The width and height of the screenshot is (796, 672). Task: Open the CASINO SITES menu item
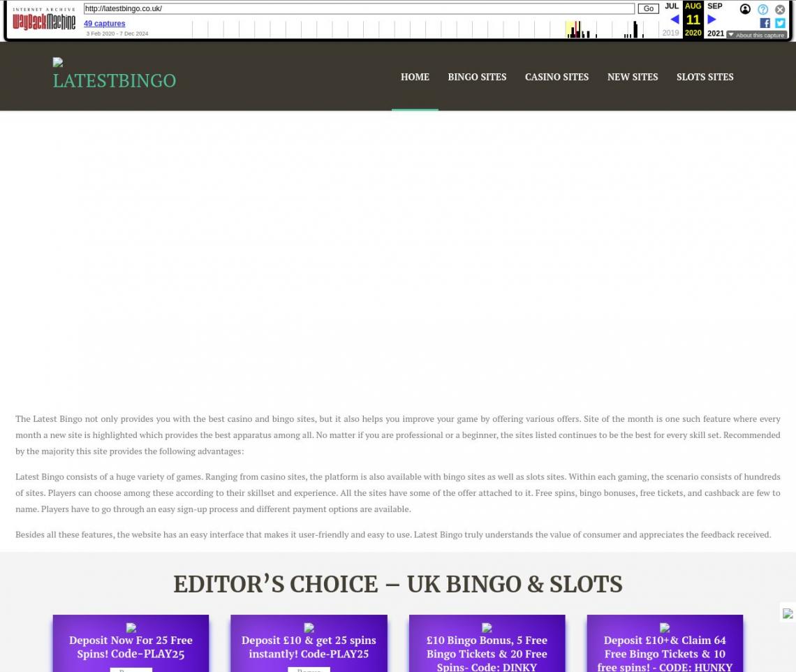[x=557, y=77]
